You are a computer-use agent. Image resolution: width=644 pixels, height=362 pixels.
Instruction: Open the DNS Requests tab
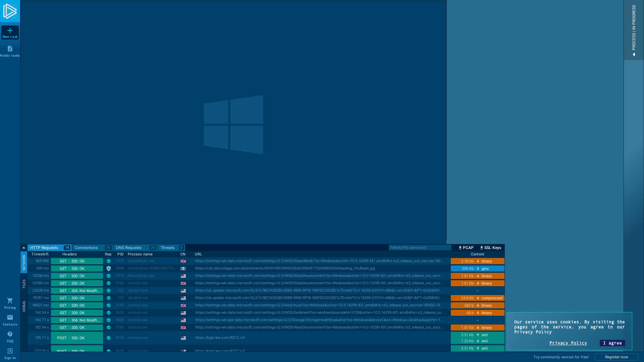(x=136, y=248)
